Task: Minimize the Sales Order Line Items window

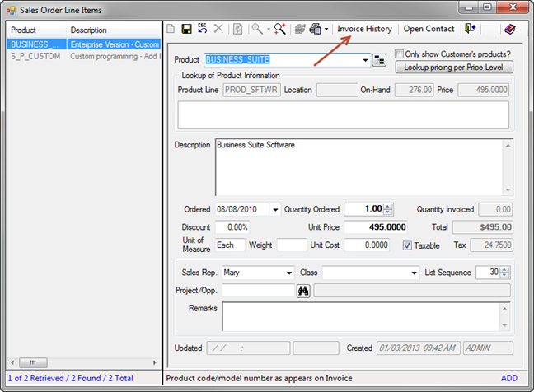Action: click(469, 7)
